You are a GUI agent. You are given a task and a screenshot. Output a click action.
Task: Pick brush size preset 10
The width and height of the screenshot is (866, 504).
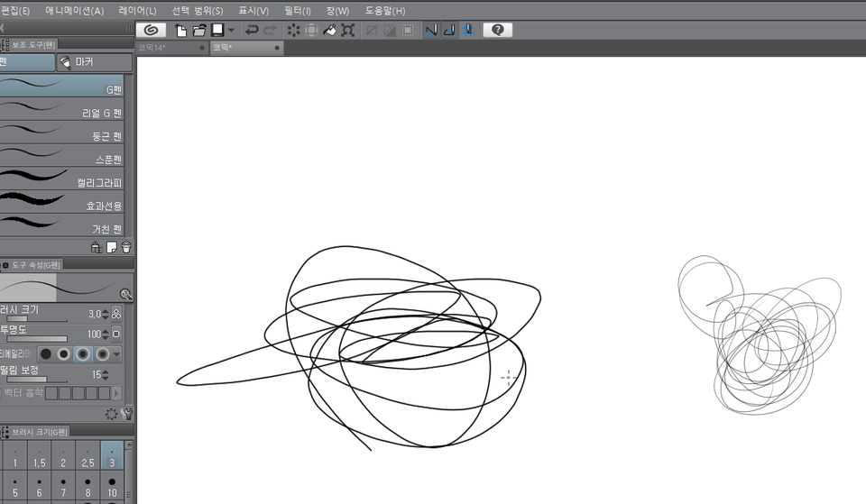pos(112,488)
